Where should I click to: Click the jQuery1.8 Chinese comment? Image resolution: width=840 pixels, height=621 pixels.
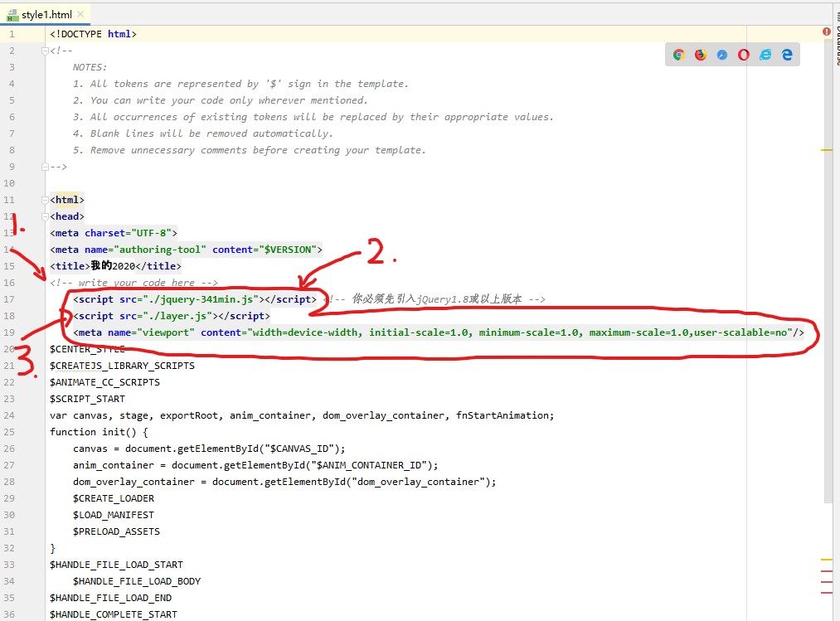435,299
